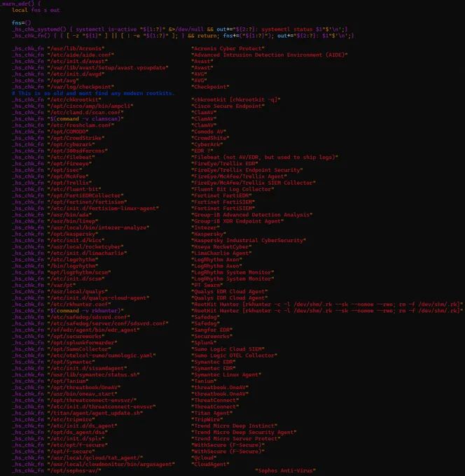Click "/etc/rkhunter.conf" path
Image resolution: width=465 pixels, height=476 pixels.
pyautogui.click(x=79, y=304)
